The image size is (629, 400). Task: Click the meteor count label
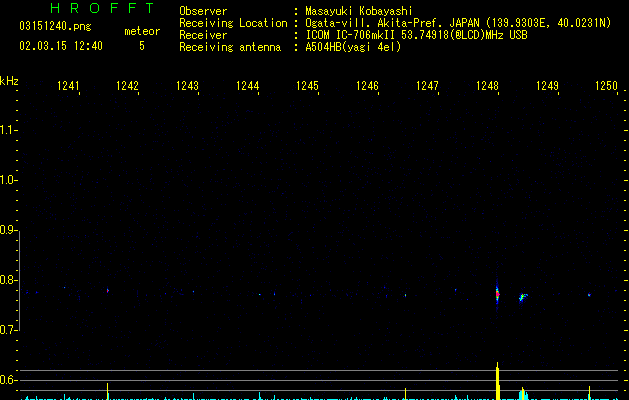pyautogui.click(x=142, y=31)
